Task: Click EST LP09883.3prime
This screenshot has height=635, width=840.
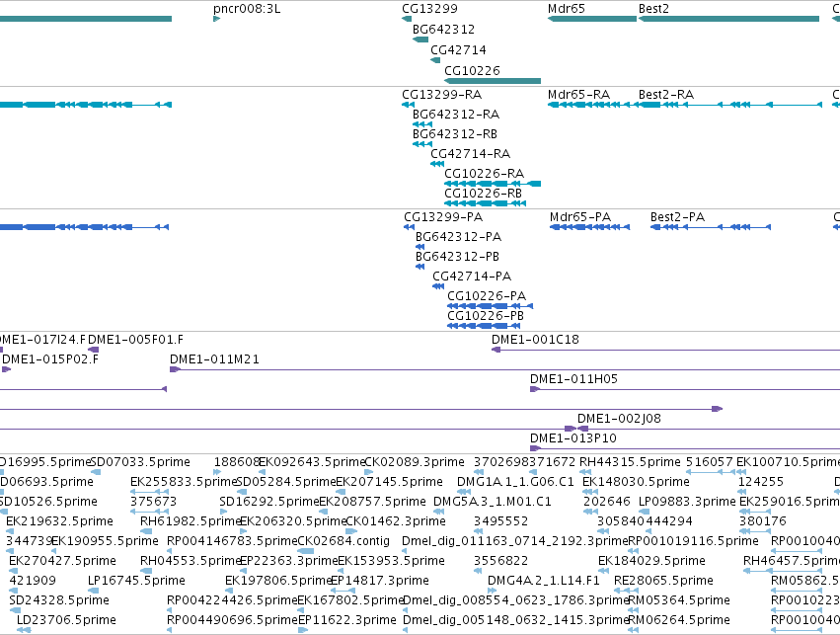Action: (687, 502)
